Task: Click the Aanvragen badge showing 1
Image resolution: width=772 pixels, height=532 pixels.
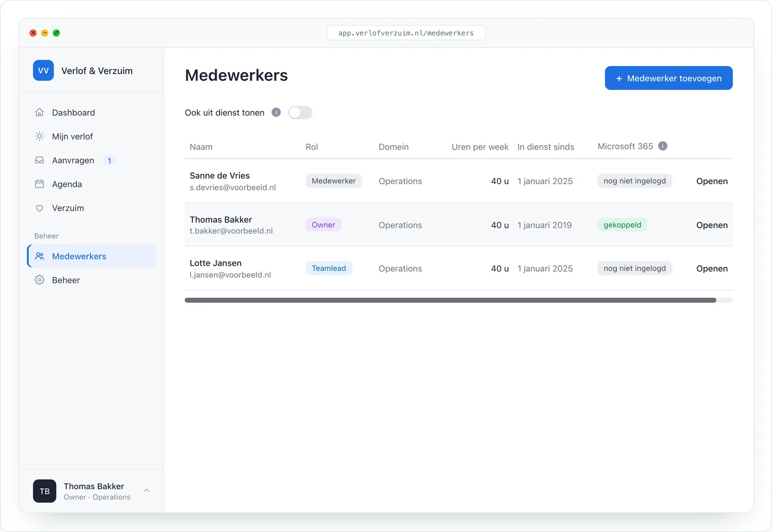Action: [110, 161]
